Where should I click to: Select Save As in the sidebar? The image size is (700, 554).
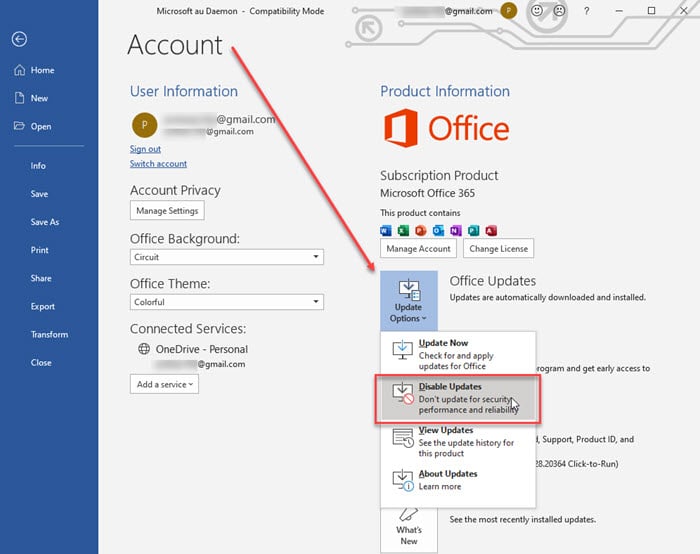point(45,222)
